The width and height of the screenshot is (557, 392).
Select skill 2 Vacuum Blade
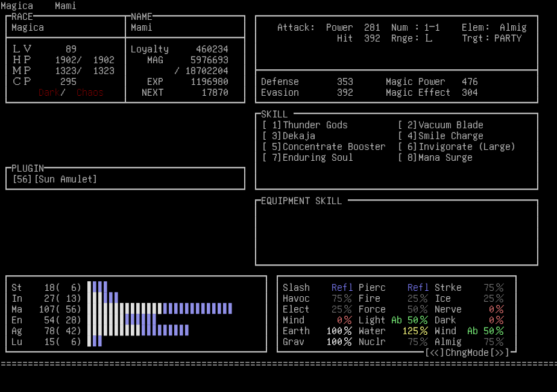tap(441, 125)
